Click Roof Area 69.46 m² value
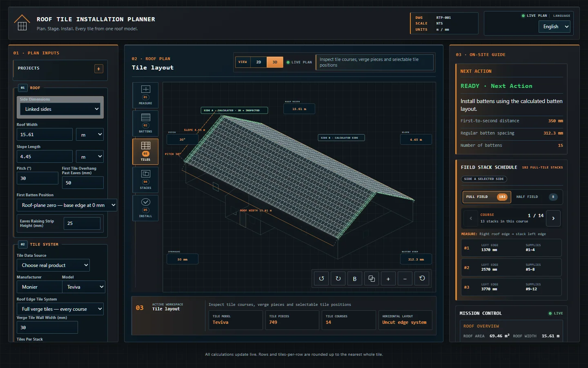Viewport: 588px width, 368px height. (499, 336)
